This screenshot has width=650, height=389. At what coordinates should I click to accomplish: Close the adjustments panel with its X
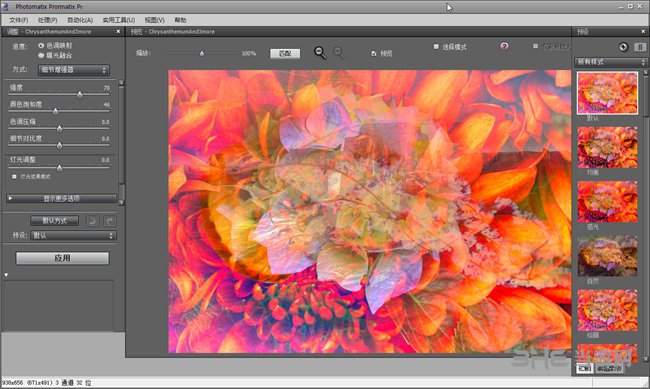118,32
